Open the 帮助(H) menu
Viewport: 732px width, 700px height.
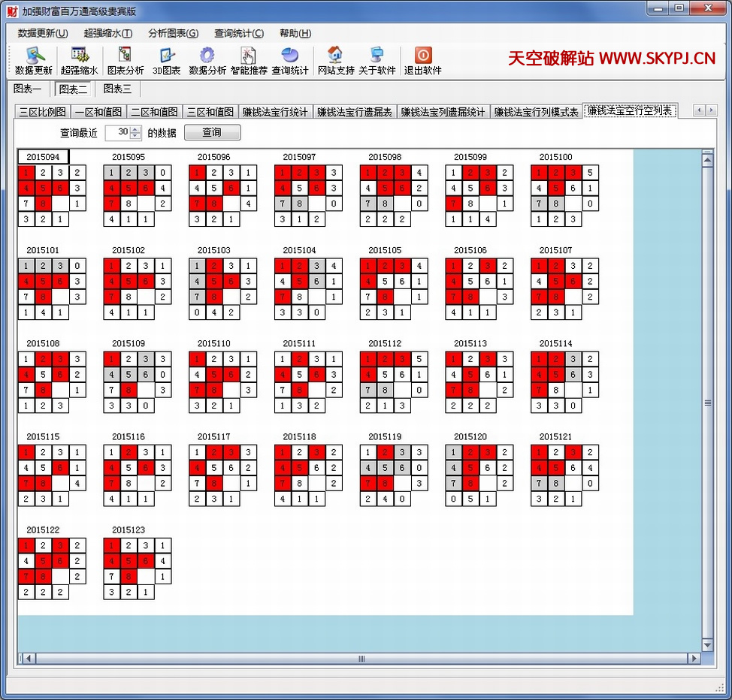tap(295, 33)
